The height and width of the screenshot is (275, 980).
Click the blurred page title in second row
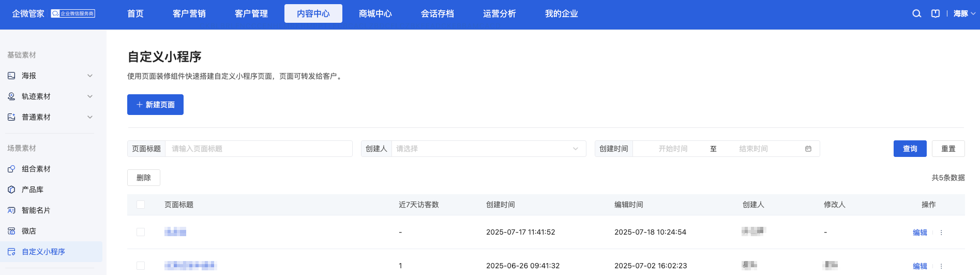[190, 266]
